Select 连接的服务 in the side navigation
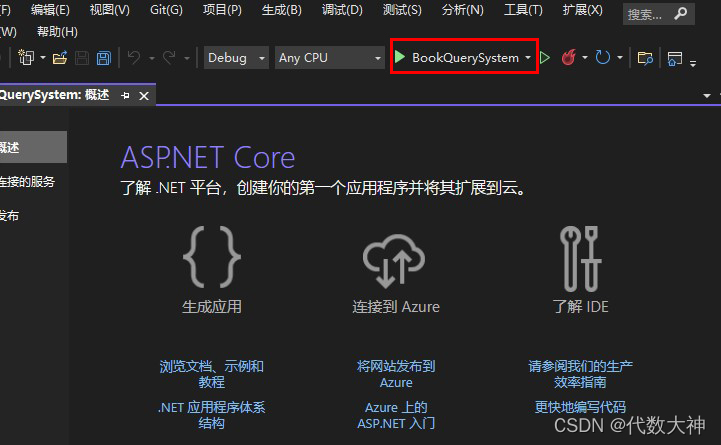This screenshot has height=445, width=721. click(27, 182)
